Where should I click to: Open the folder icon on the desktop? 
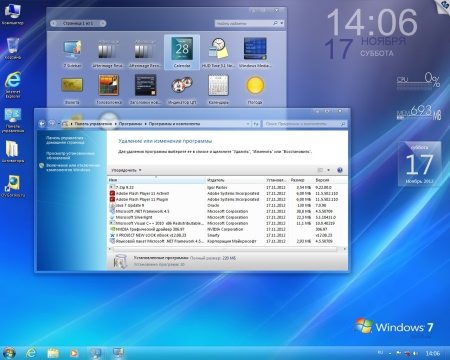point(13,152)
